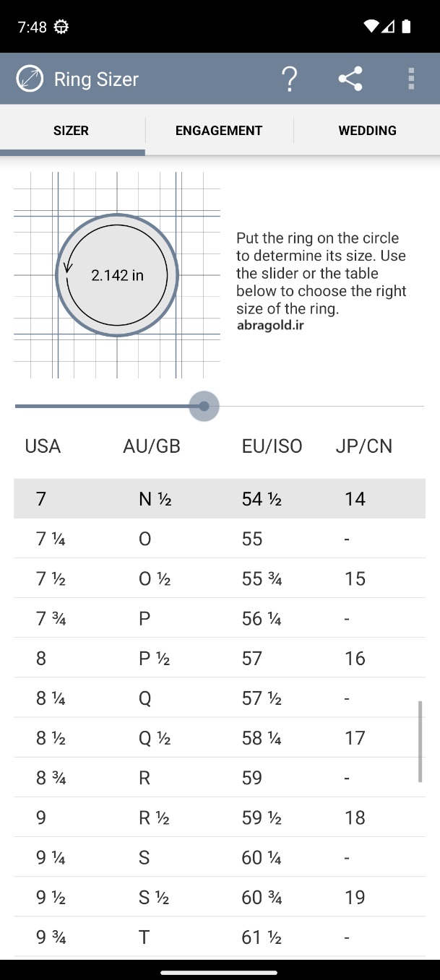Click the ring size slider handle

(x=204, y=406)
